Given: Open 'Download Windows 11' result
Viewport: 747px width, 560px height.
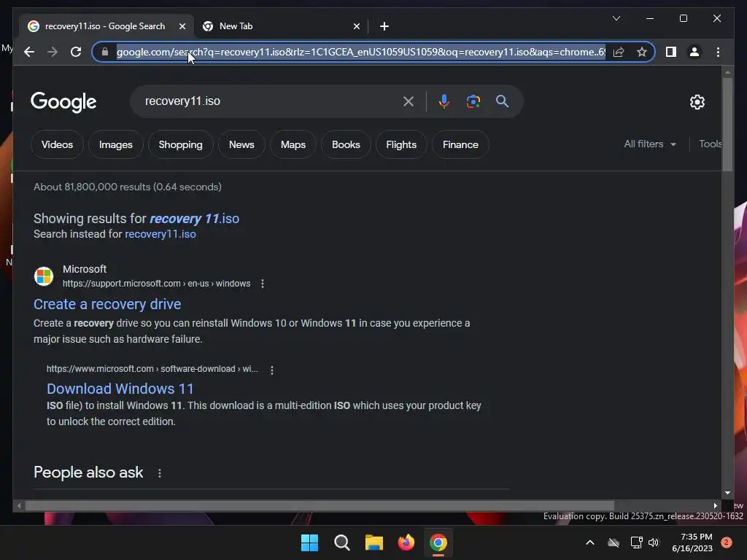Looking at the screenshot, I should click(120, 389).
